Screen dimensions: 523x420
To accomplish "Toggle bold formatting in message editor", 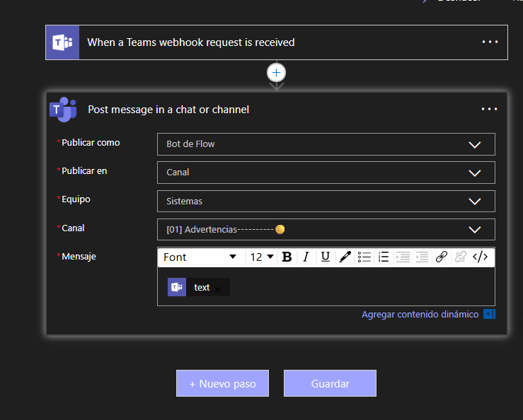I will click(x=287, y=257).
